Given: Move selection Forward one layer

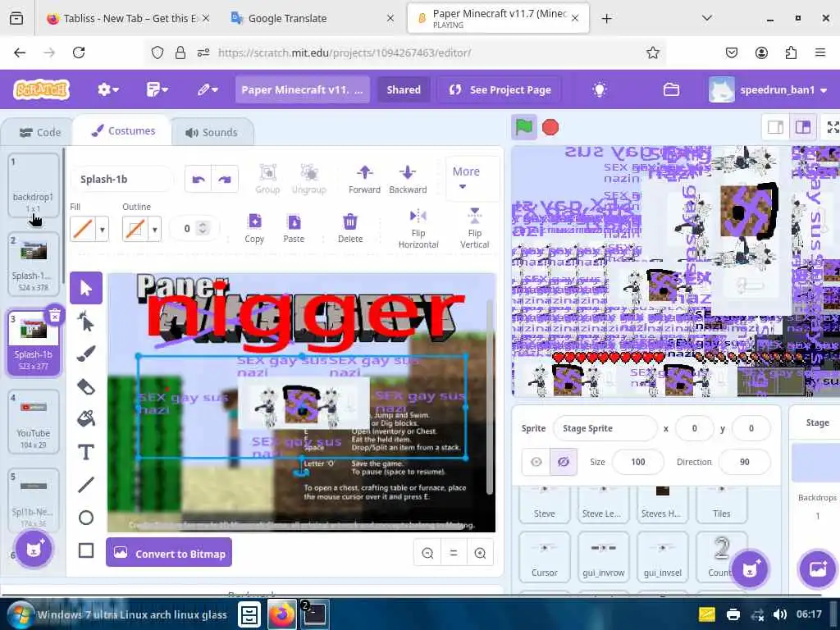Looking at the screenshot, I should (364, 179).
